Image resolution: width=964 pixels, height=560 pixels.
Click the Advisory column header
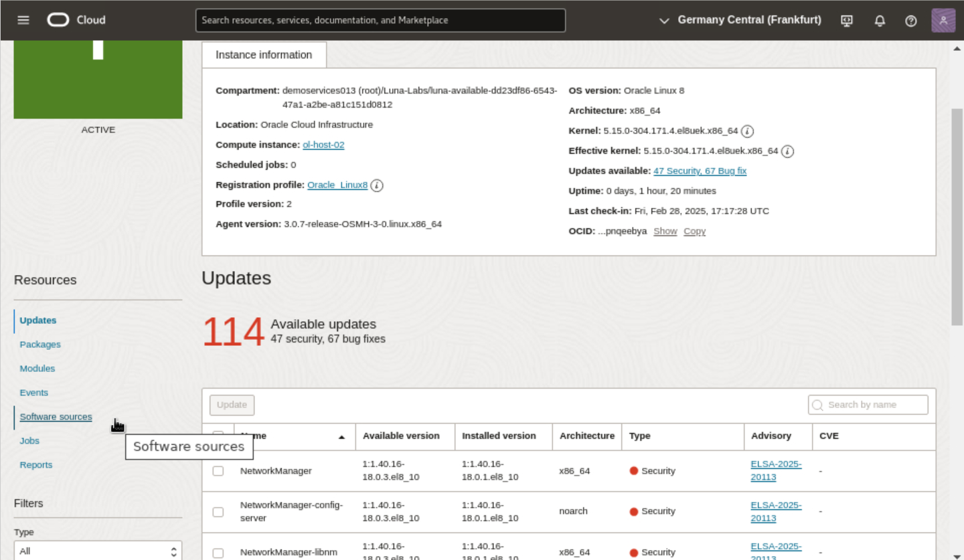click(x=771, y=436)
